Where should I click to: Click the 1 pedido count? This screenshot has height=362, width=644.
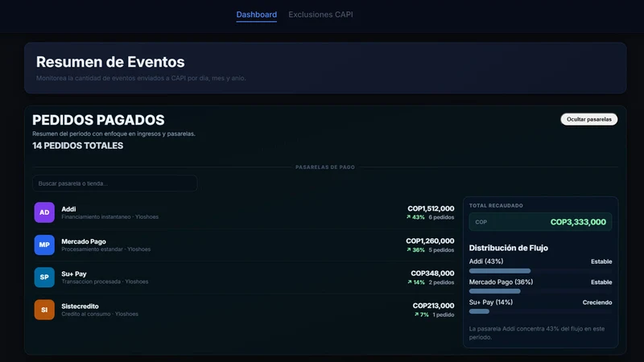pos(444,315)
